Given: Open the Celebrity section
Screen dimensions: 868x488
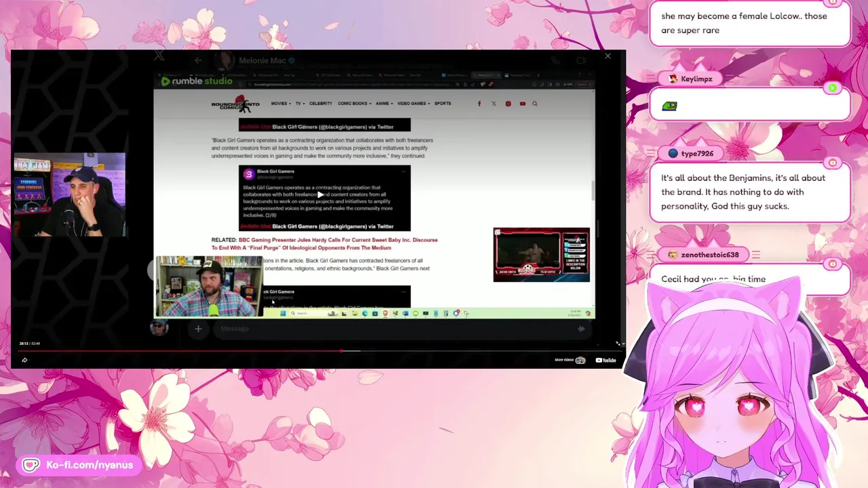Looking at the screenshot, I should point(321,104).
